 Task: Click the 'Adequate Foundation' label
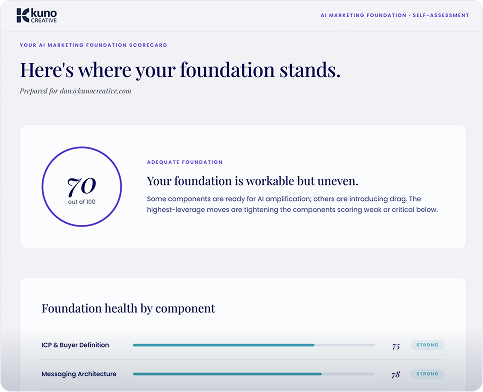185,162
